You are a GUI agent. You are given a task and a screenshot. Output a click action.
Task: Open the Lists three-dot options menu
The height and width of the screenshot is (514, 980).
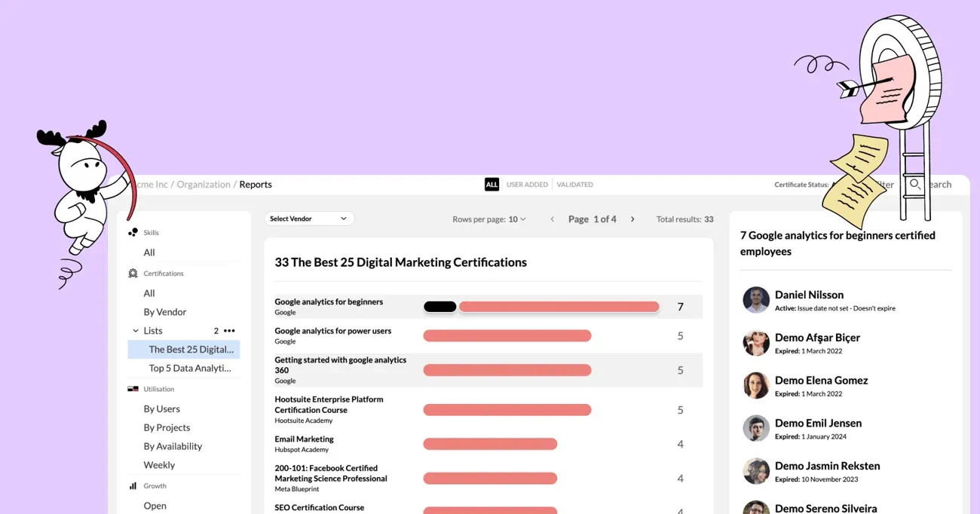(x=229, y=331)
